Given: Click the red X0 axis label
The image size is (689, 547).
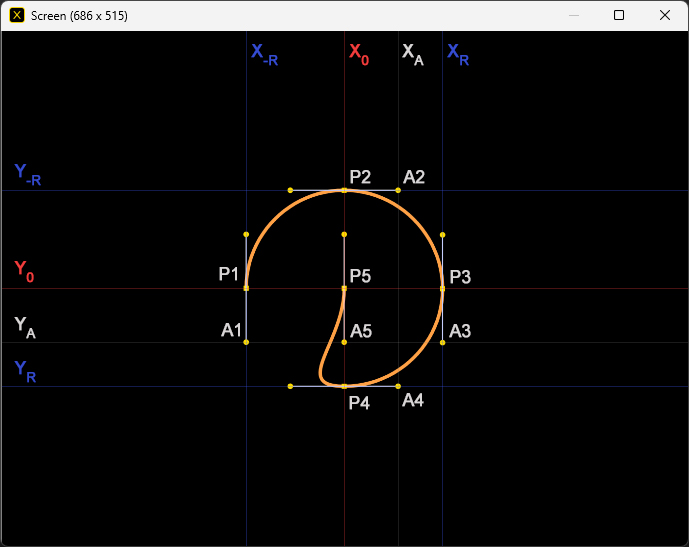Looking at the screenshot, I should tap(358, 54).
